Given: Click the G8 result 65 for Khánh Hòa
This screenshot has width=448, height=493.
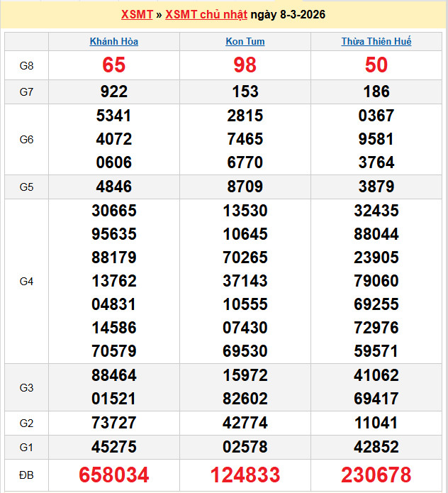Looking at the screenshot, I should (x=113, y=65).
